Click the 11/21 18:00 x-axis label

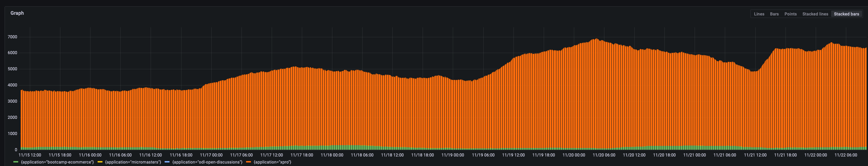[x=786, y=155]
